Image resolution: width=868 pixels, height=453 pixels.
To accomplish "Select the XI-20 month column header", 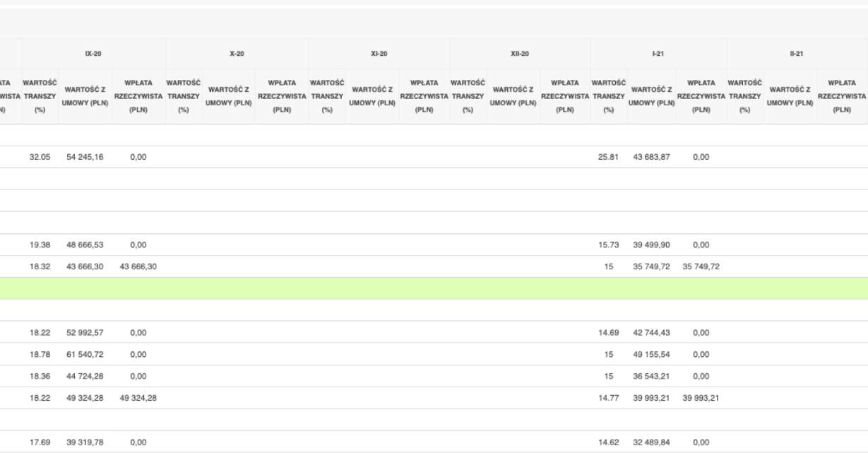I will 379,54.
